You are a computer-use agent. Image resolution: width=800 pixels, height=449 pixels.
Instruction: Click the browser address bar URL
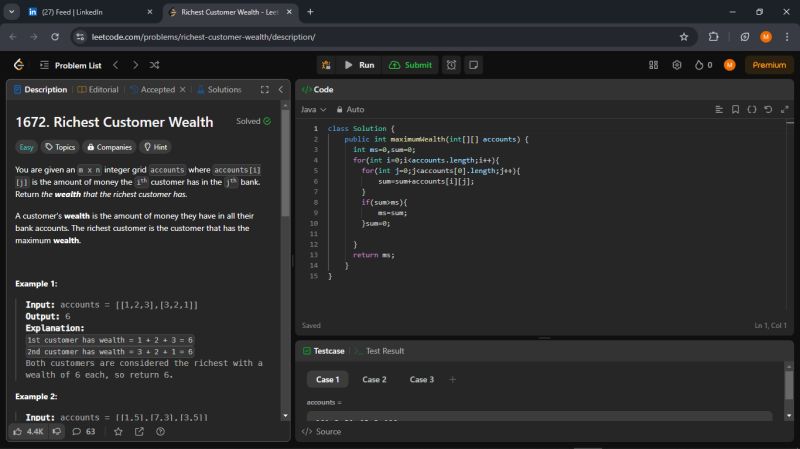(203, 37)
